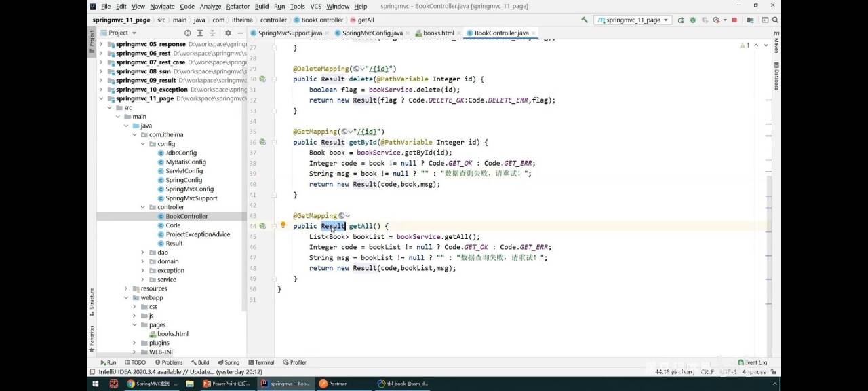Open the Profiler tool window

pyautogui.click(x=295, y=362)
